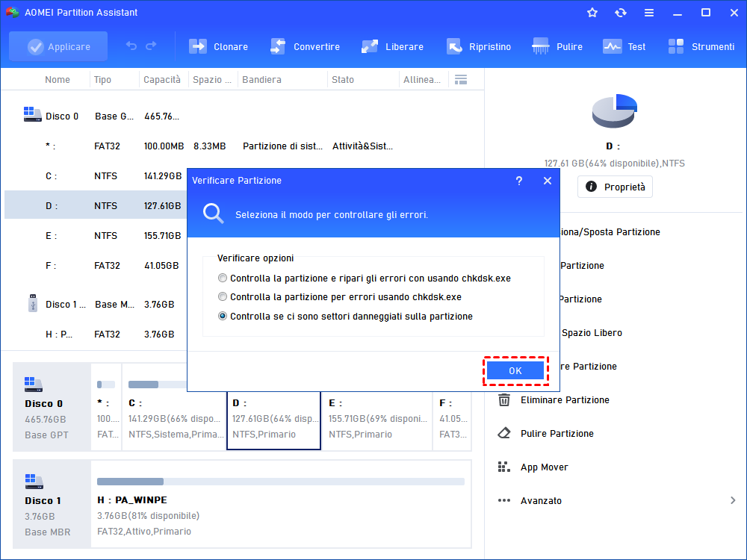The width and height of the screenshot is (747, 560).
Task: Click the refresh icon in title bar
Action: pos(620,13)
